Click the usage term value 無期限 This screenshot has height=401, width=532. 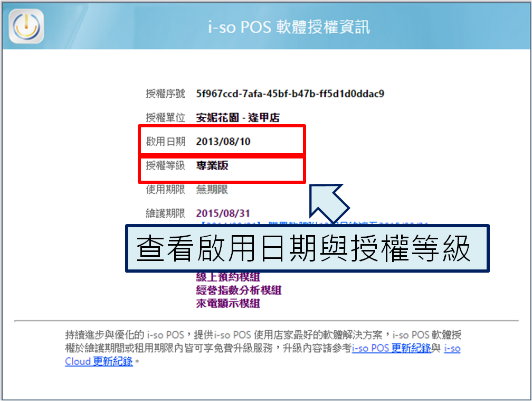(212, 189)
